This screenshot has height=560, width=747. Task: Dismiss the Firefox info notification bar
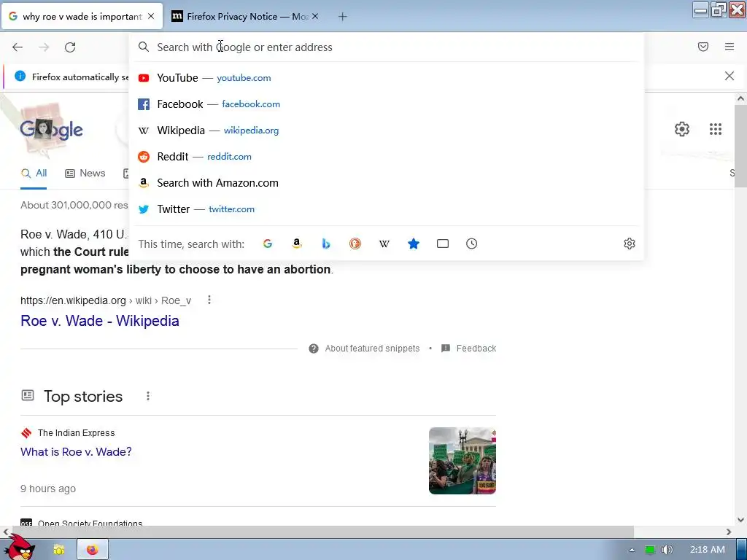(729, 76)
